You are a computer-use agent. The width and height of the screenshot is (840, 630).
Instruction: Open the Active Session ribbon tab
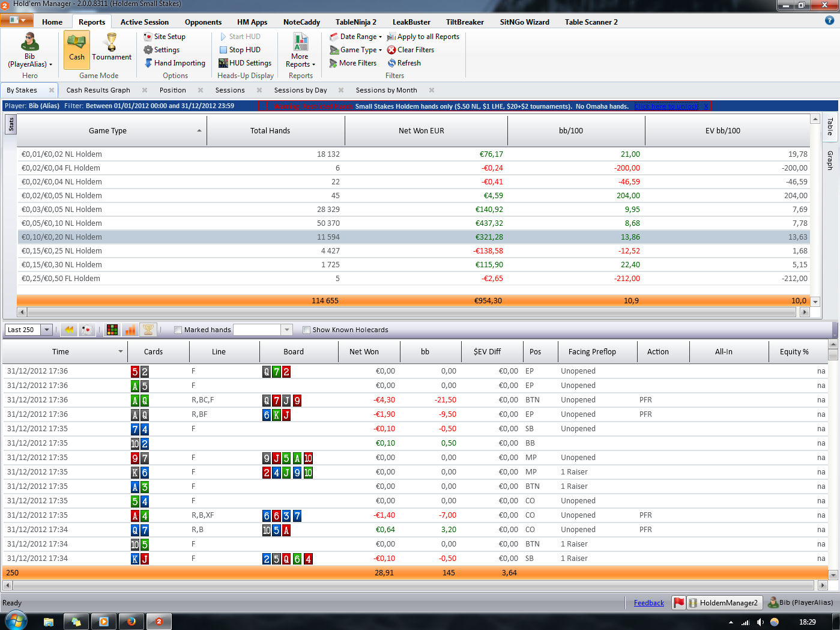145,22
